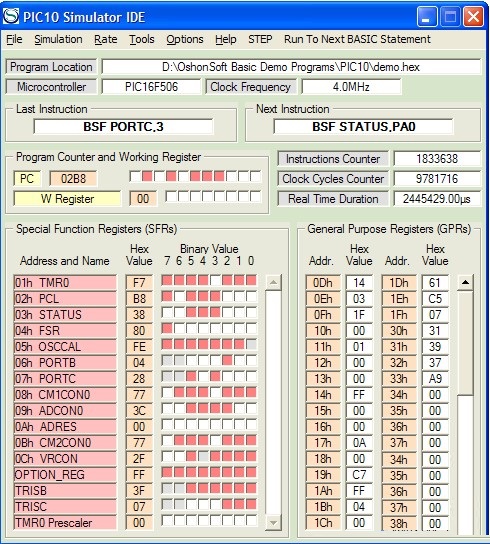This screenshot has height=544, width=490.
Task: Click hex value 3C of ADCON0
Action: click(x=139, y=410)
